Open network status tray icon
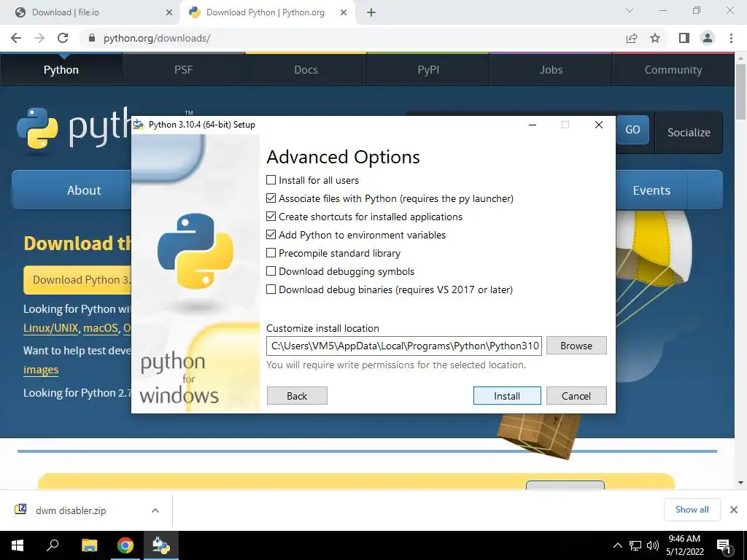The image size is (747, 560). pyautogui.click(x=635, y=545)
